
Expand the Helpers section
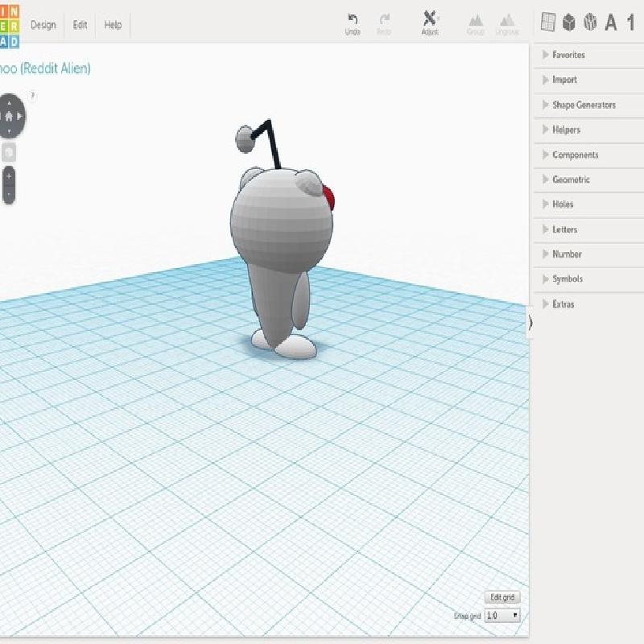pyautogui.click(x=588, y=130)
